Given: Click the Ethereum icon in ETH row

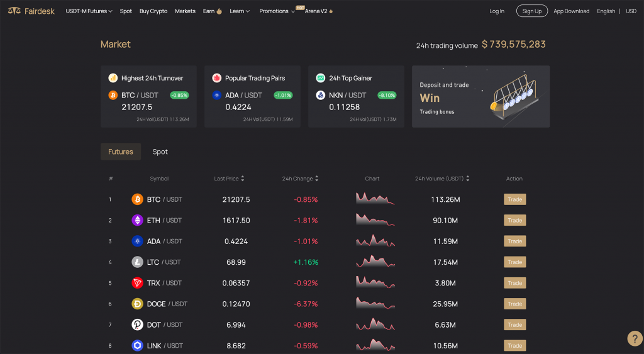Looking at the screenshot, I should pyautogui.click(x=137, y=220).
